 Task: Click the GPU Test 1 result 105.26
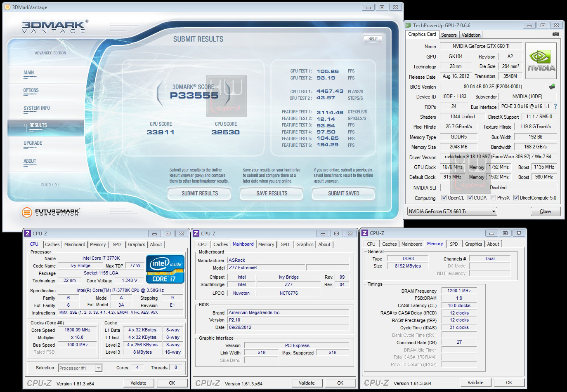[x=328, y=71]
